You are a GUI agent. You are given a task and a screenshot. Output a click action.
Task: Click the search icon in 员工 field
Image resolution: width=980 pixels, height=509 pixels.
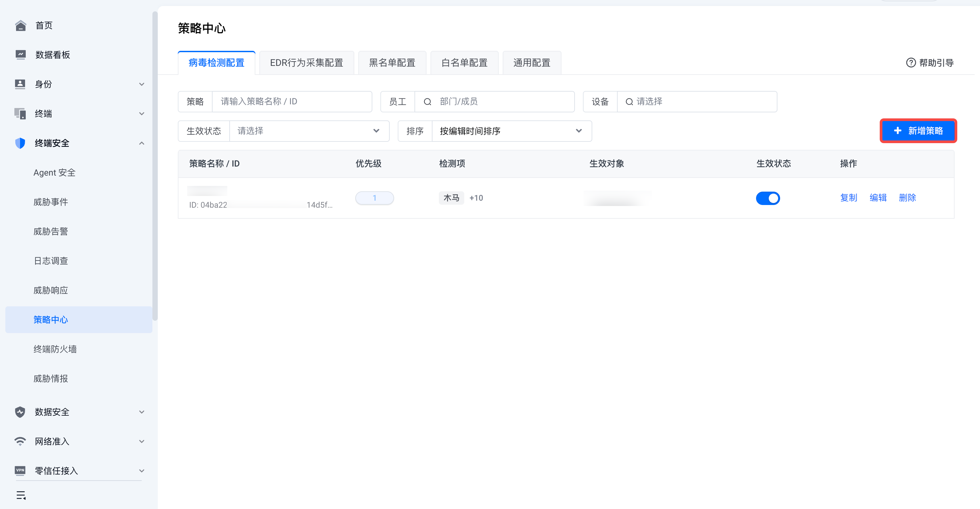pyautogui.click(x=427, y=102)
